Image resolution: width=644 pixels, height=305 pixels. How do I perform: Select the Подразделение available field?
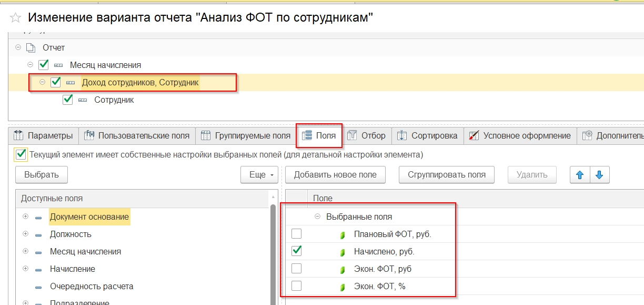coord(79,303)
